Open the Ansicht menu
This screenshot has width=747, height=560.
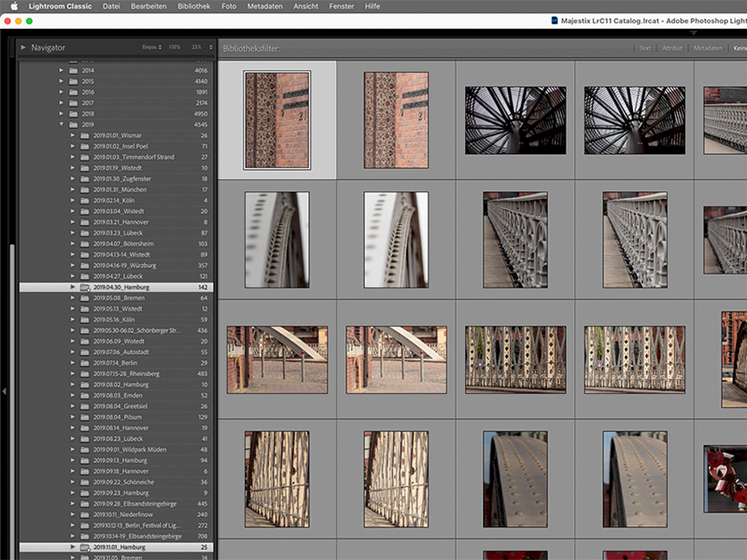coord(306,6)
